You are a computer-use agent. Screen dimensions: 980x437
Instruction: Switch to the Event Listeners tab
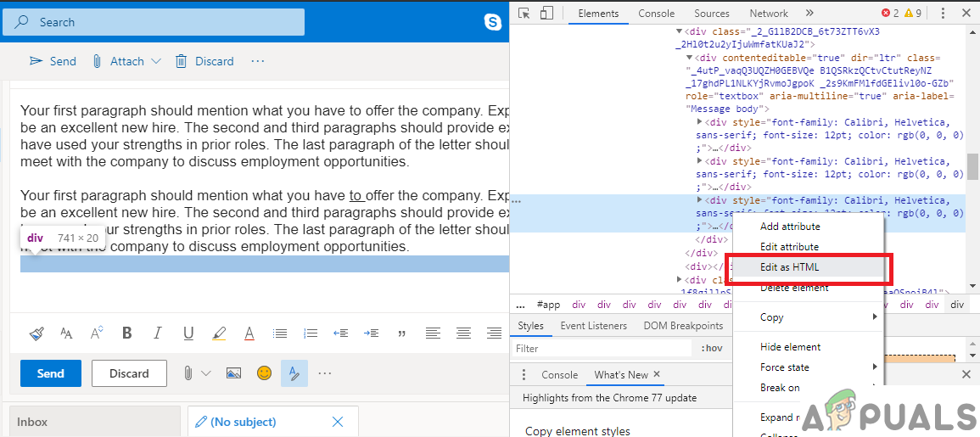tap(593, 326)
